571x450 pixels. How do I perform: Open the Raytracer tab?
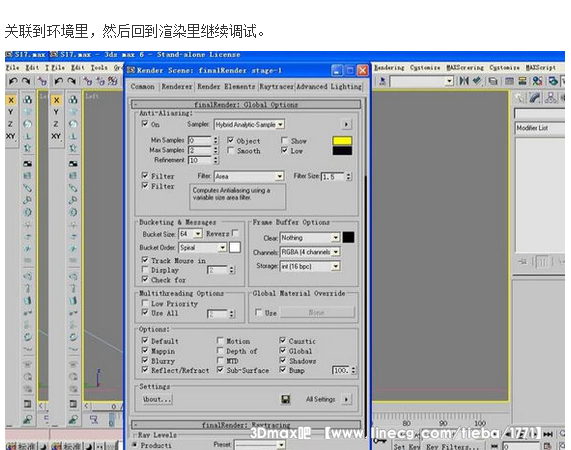click(276, 87)
